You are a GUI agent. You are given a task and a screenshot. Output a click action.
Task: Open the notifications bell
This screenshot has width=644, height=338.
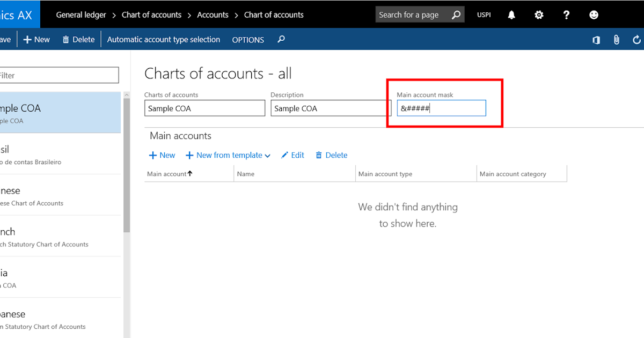[511, 14]
